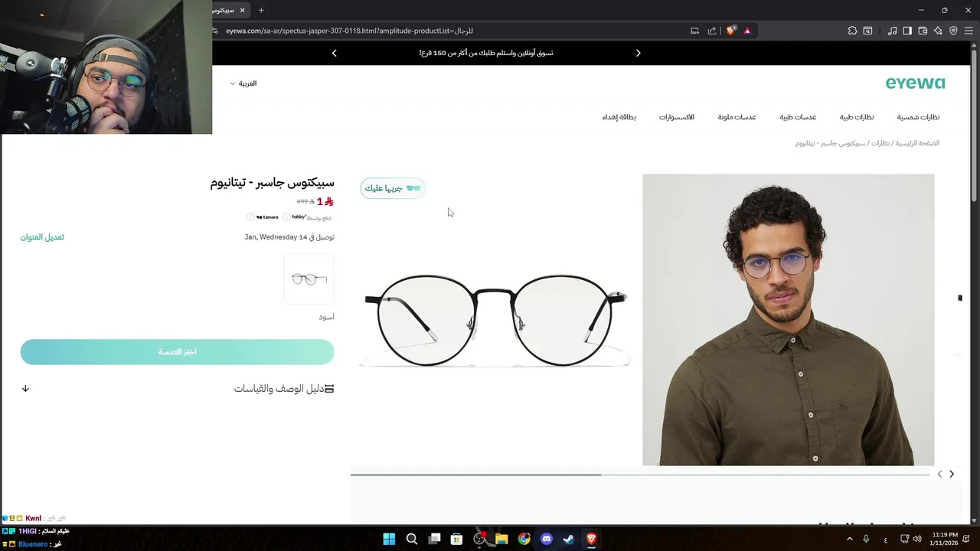Screen dimensions: 980x551
Task: Open File Explorer from the taskbar
Action: [x=501, y=539]
